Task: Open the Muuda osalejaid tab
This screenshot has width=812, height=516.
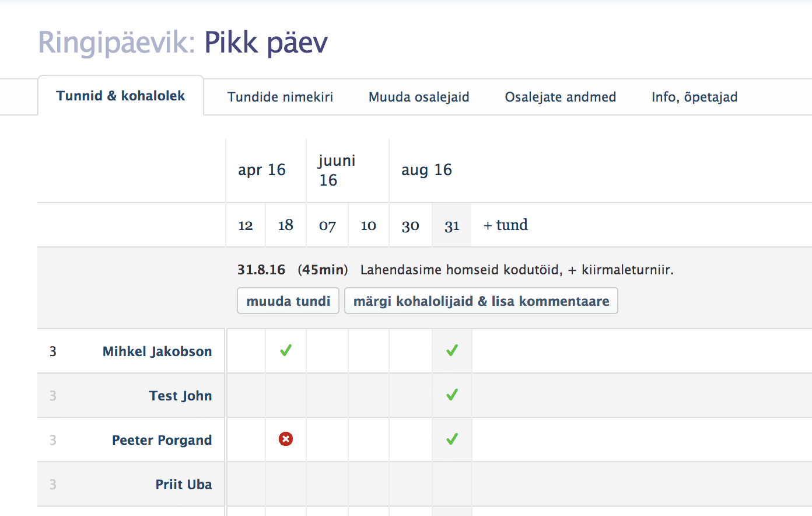Action: tap(419, 97)
